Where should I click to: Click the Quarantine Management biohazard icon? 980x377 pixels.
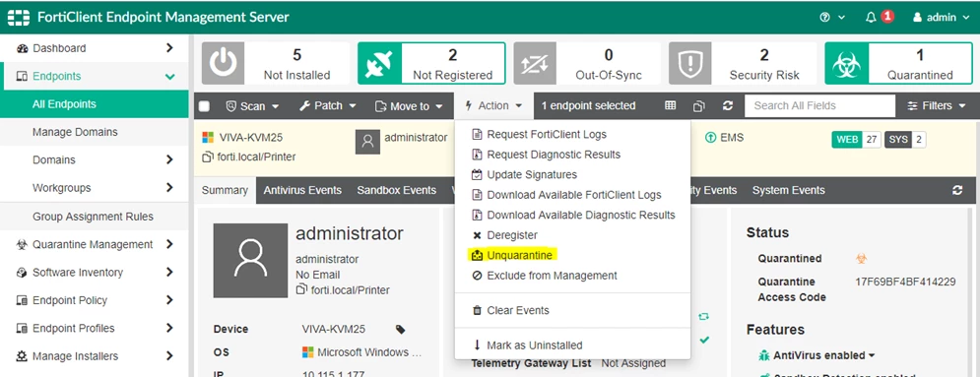(x=22, y=245)
